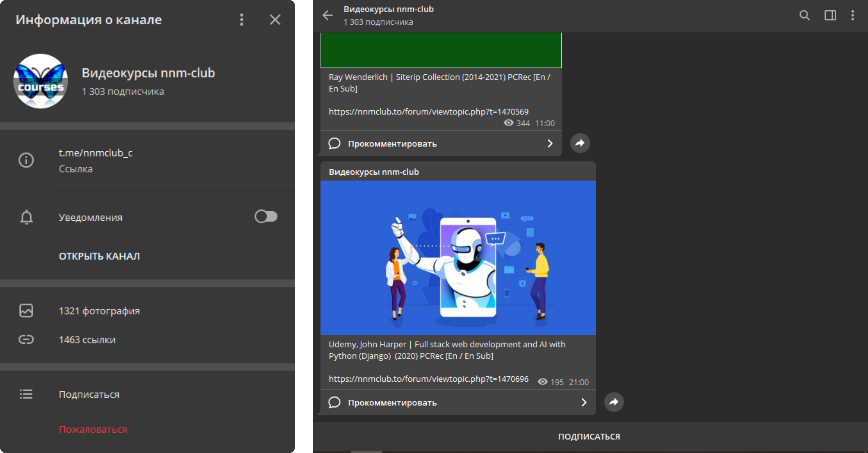The width and height of the screenshot is (868, 453).
Task: Click the info icon beside t.me/nnmclub_c
Action: coord(26,160)
